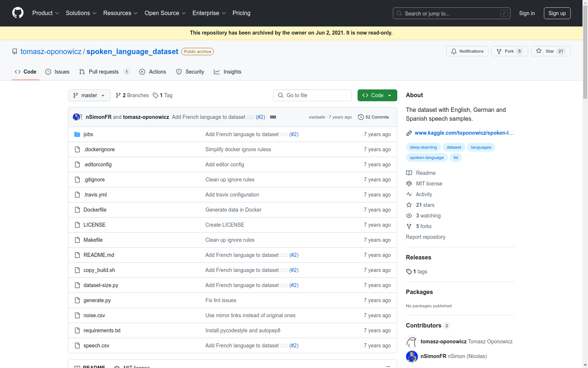Click the fork icon beside 5 forks
Image resolution: width=588 pixels, height=368 pixels.
tap(409, 226)
